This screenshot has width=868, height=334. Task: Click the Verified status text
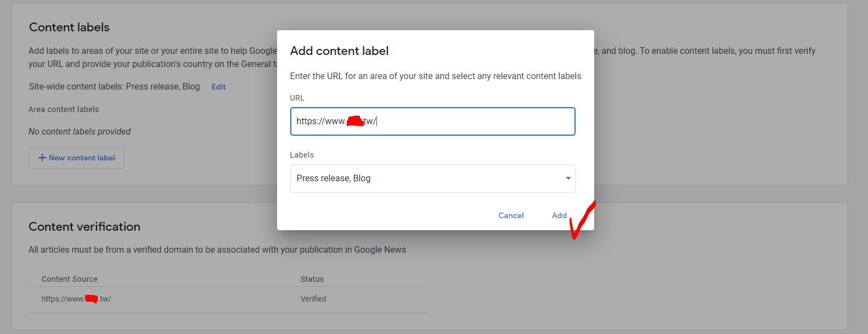pos(313,299)
